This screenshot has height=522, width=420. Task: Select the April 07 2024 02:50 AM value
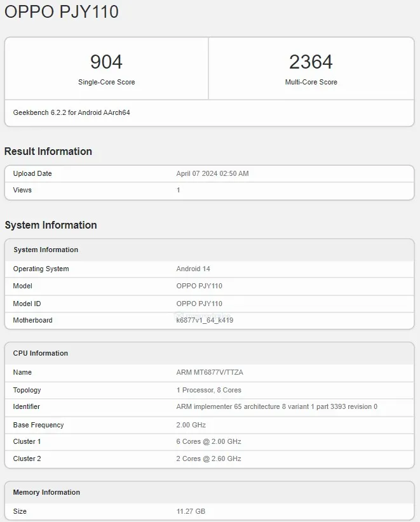[x=212, y=173]
